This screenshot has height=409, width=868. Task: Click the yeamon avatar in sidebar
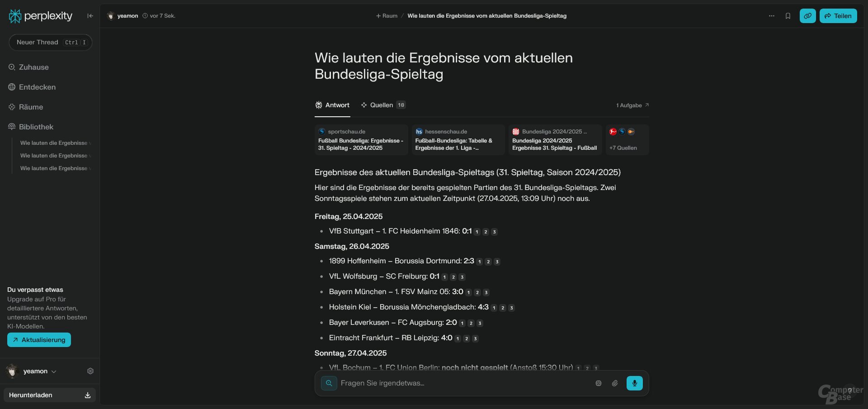click(x=12, y=371)
